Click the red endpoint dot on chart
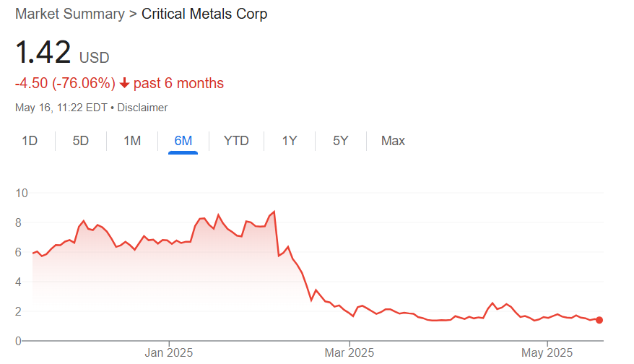The width and height of the screenshot is (634, 364). pyautogui.click(x=599, y=320)
